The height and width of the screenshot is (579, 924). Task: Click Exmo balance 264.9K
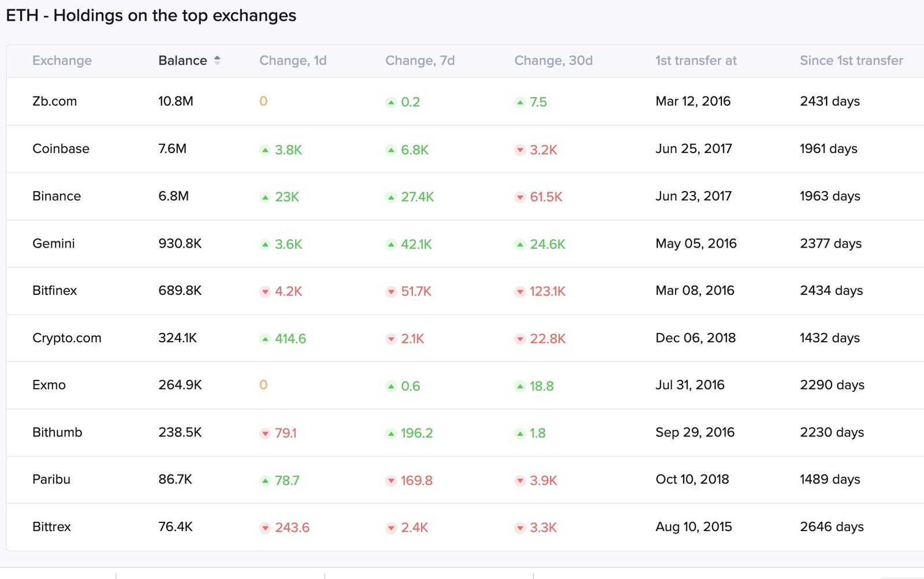[x=180, y=385]
